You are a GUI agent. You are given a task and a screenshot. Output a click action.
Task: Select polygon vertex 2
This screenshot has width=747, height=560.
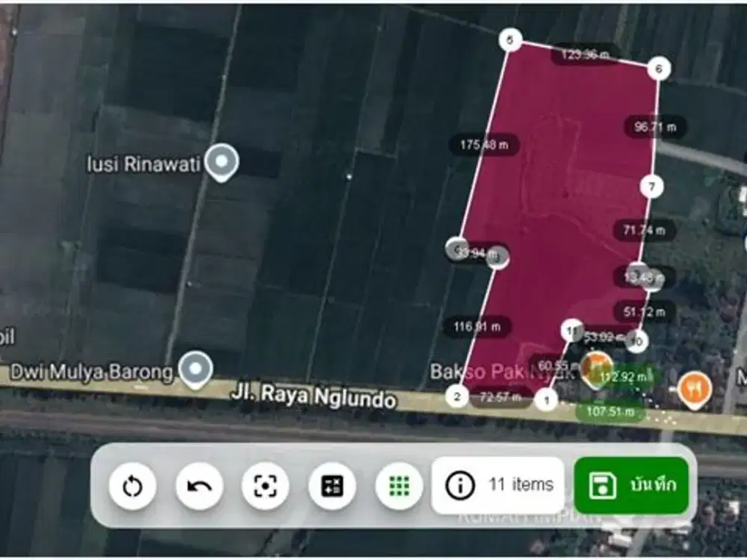pos(456,396)
